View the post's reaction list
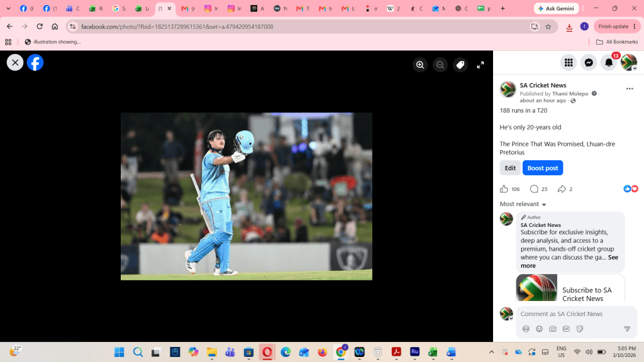 coord(631,189)
